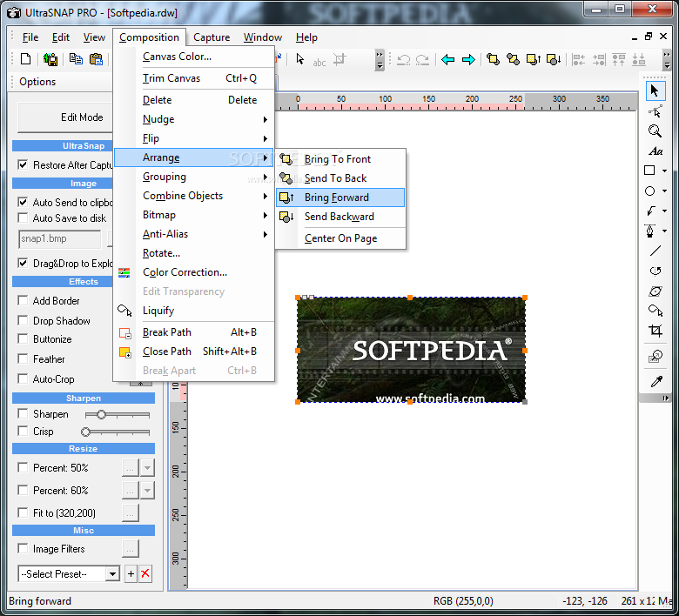
Task: Click the New document toolbar icon
Action: click(x=25, y=59)
